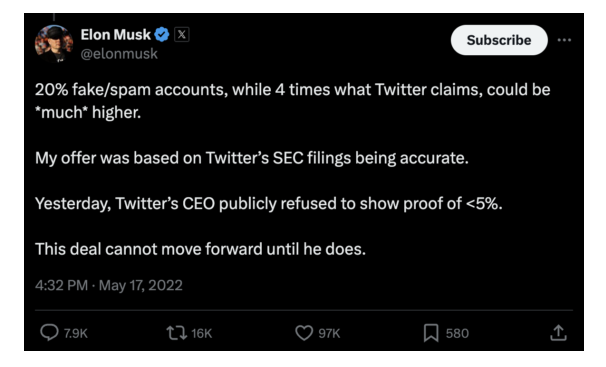Screen dimensions: 606x367
Task: Open the three-dot more options menu
Action: tap(564, 40)
